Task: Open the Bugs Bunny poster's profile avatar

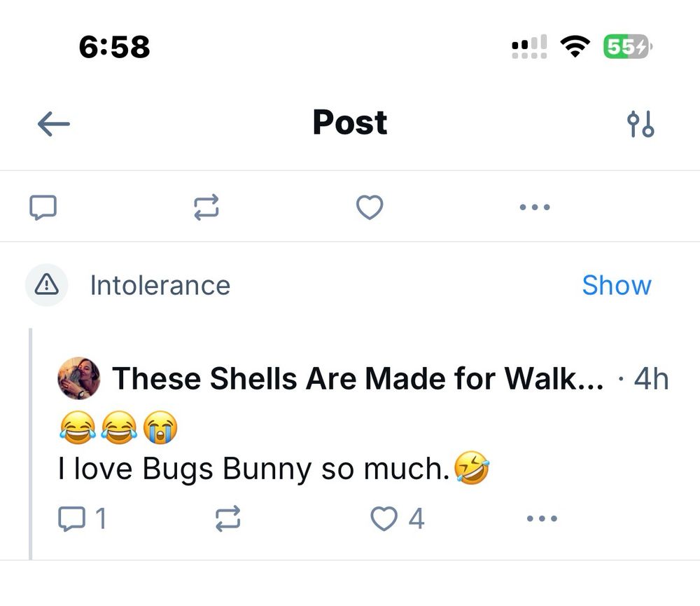Action: point(78,378)
